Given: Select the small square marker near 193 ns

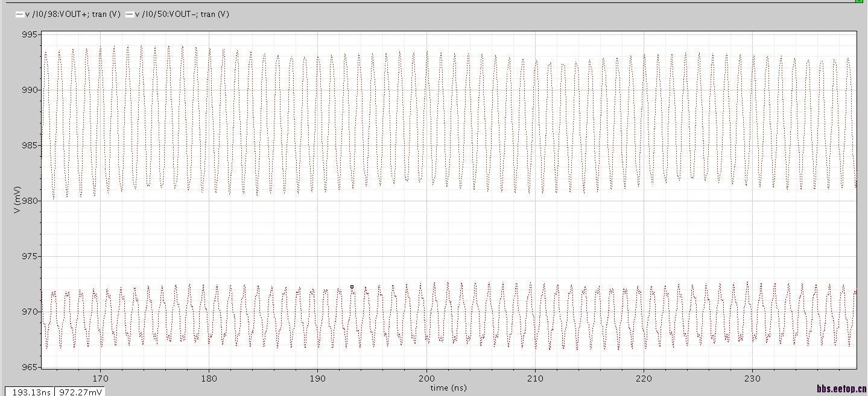Looking at the screenshot, I should [x=352, y=287].
